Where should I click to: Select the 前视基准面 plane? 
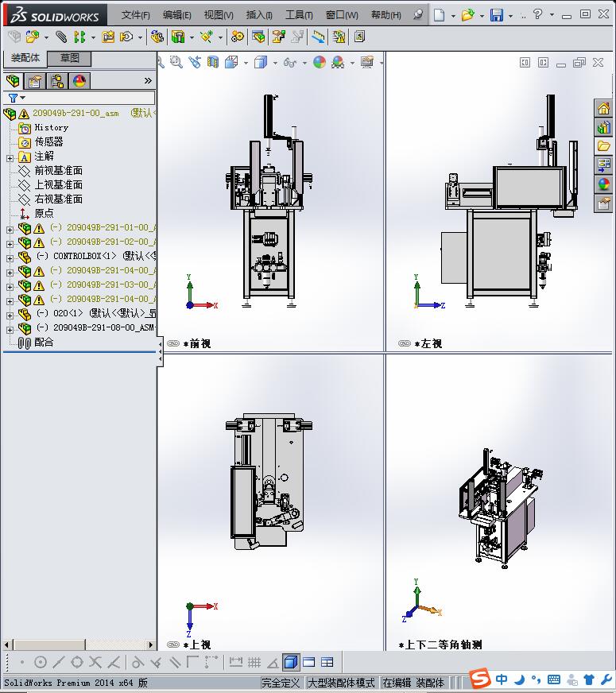58,170
